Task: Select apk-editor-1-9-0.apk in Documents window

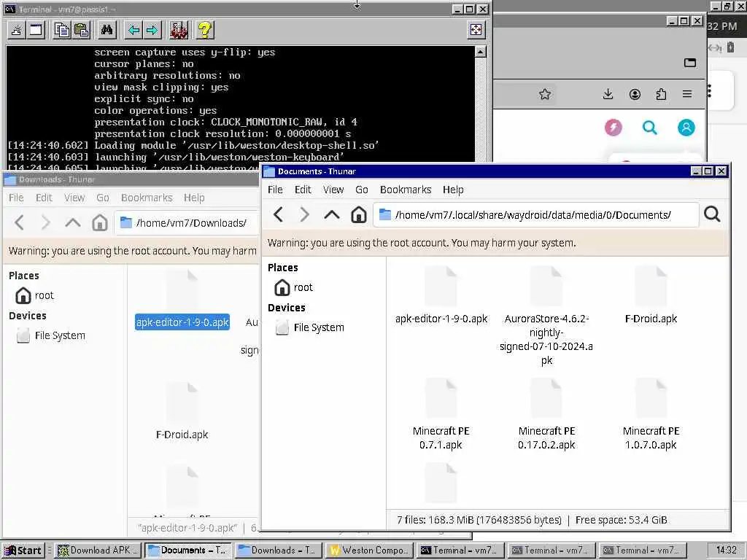Action: click(441, 296)
